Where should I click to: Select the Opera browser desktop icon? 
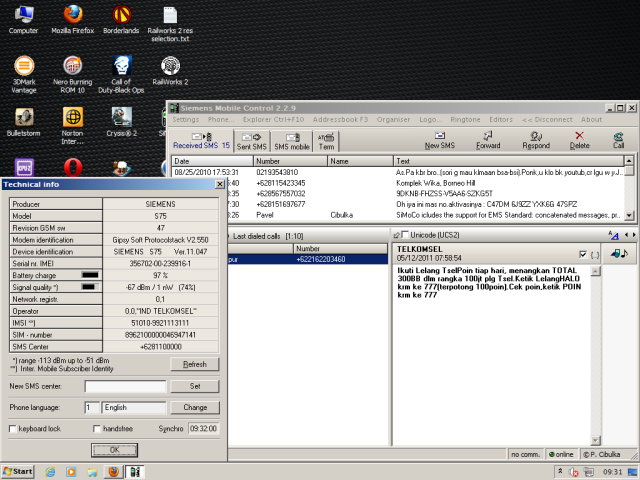point(73,167)
